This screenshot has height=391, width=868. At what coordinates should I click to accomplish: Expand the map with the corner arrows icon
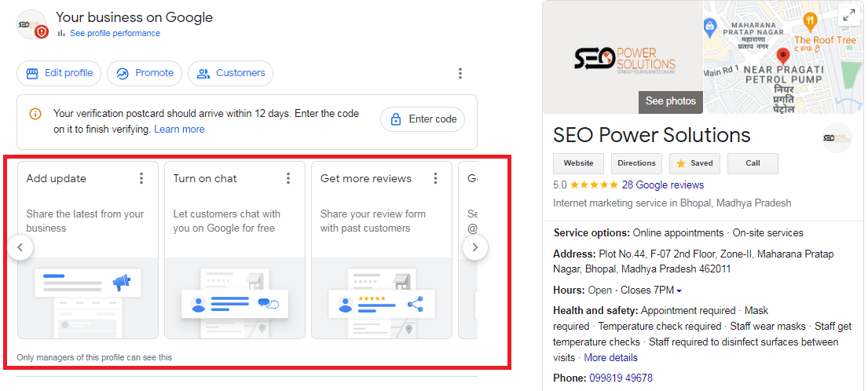[x=848, y=16]
